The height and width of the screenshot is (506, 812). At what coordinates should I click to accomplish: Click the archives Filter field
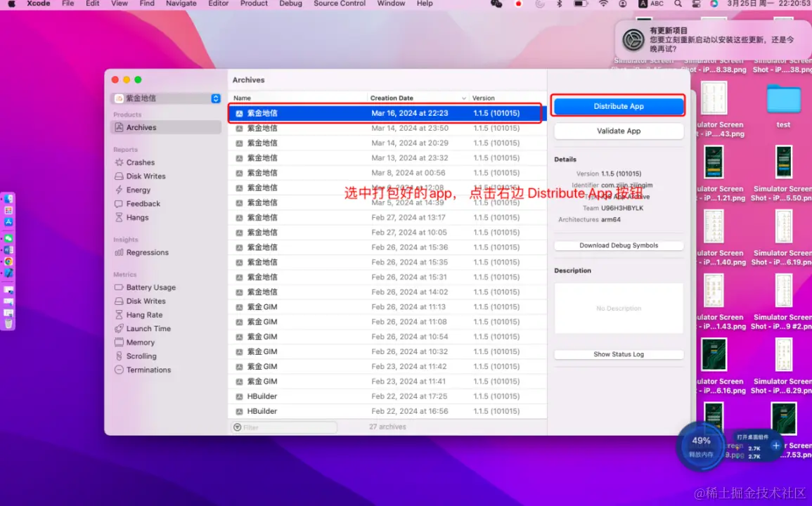point(284,427)
